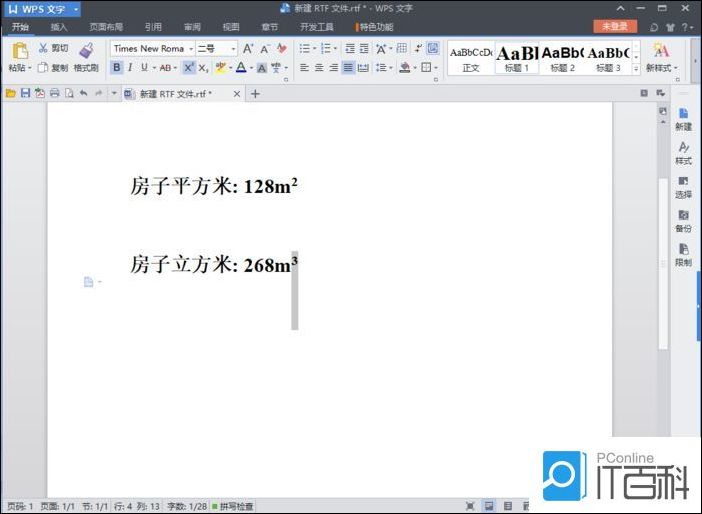Screen dimensions: 702x514
Task: Open the 审阅 ribbon tab
Action: pos(192,27)
